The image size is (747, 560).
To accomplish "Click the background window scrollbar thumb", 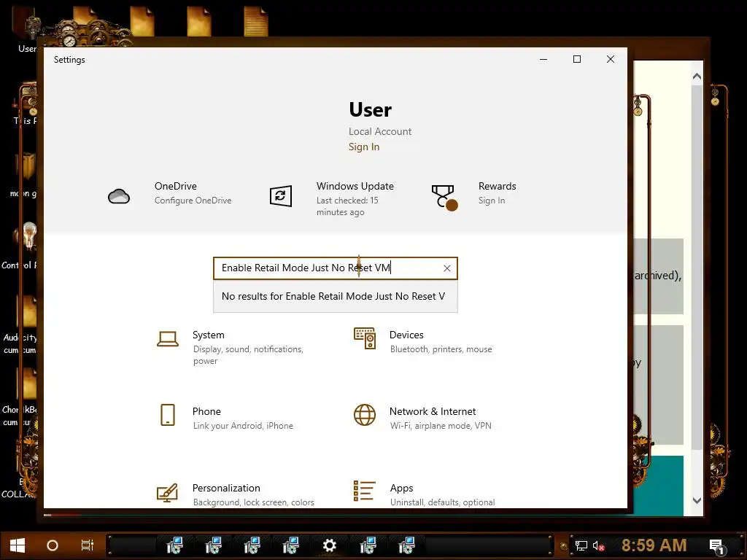I will coord(697,267).
